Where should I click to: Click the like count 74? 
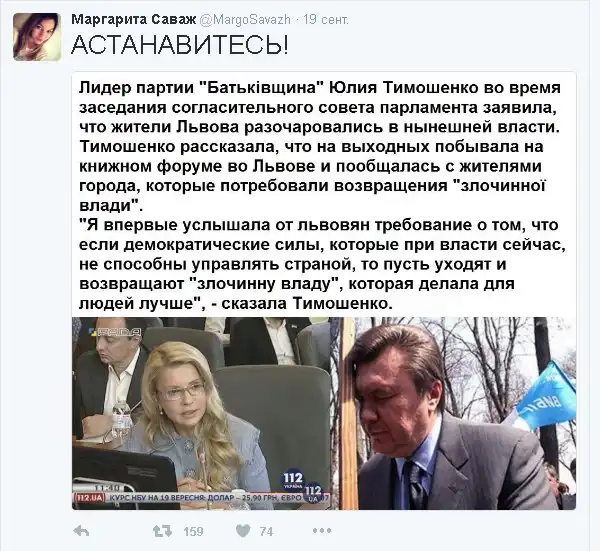click(266, 531)
